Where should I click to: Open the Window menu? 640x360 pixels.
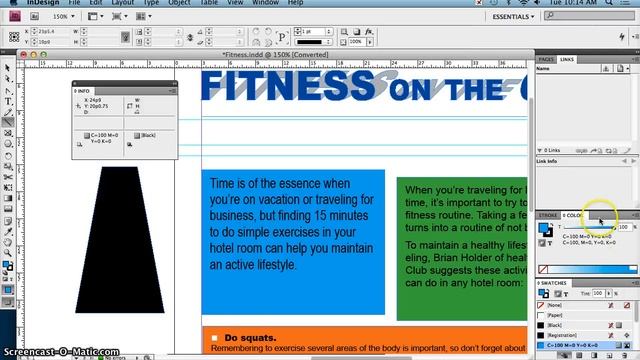tap(265, 3)
